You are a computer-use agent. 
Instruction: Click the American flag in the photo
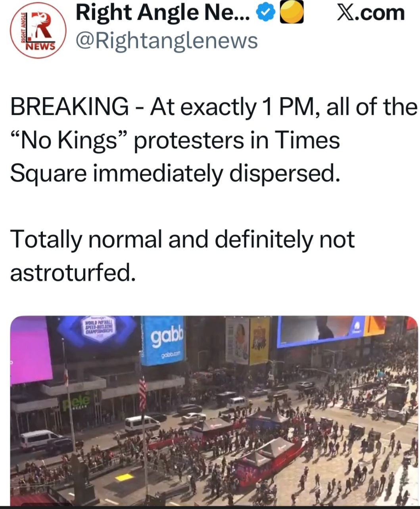[x=142, y=392]
